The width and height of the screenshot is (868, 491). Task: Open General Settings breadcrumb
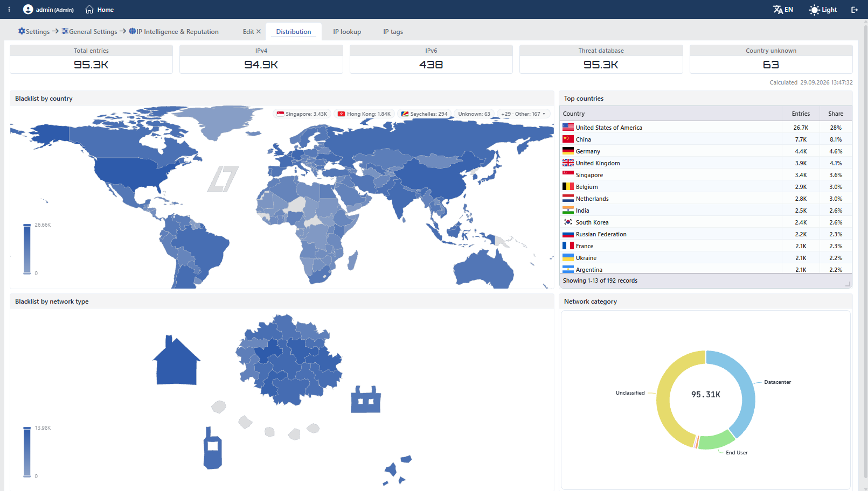(89, 32)
